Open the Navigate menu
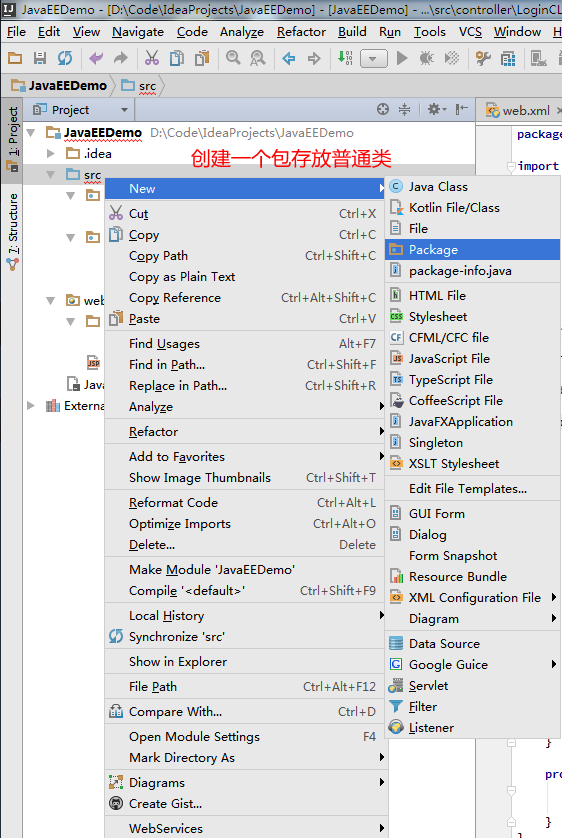Image resolution: width=562 pixels, height=838 pixels. point(138,32)
